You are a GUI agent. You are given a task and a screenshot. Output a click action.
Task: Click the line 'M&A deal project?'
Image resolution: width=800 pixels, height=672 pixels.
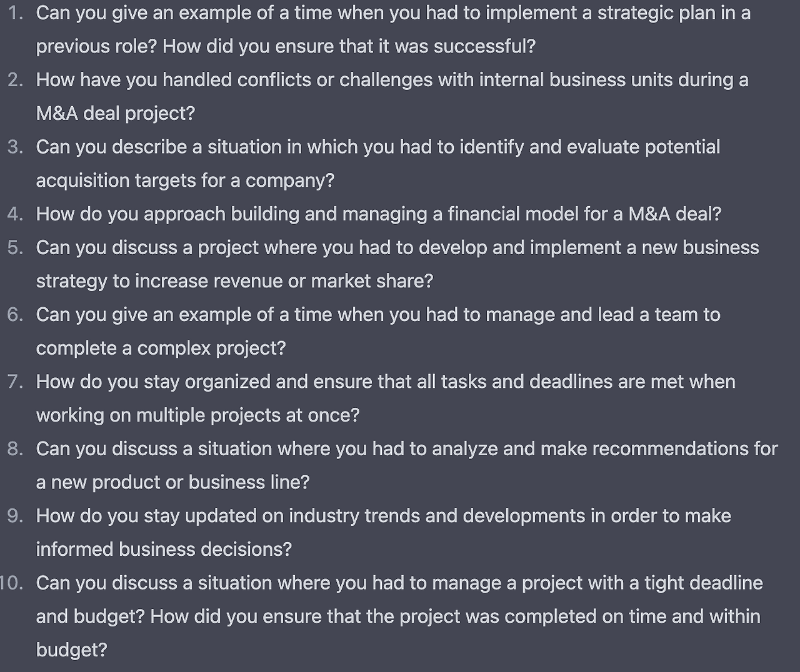coord(116,114)
